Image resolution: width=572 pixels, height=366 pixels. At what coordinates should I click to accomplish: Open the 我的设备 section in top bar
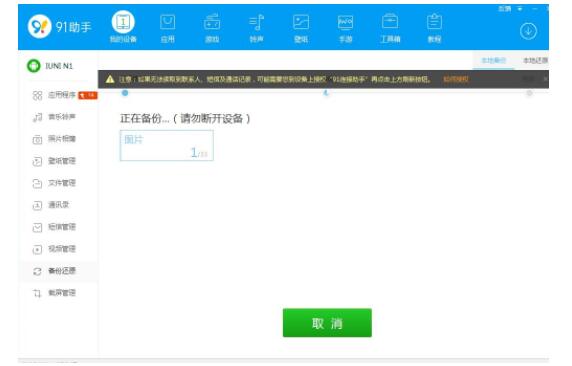tap(123, 27)
